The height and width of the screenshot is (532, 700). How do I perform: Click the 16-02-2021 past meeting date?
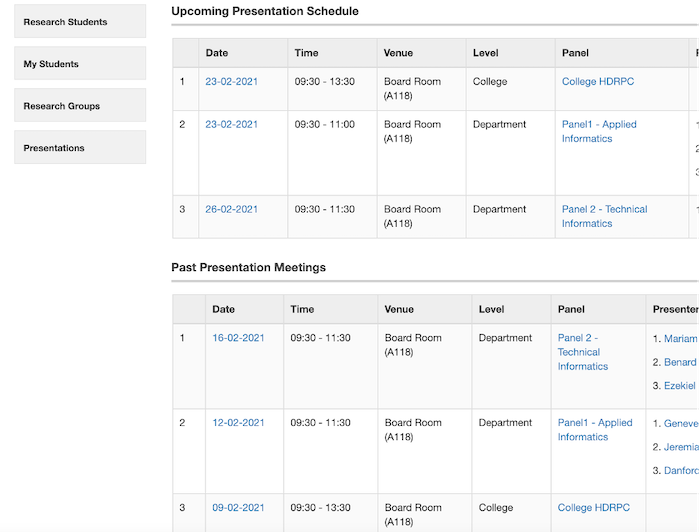click(238, 338)
